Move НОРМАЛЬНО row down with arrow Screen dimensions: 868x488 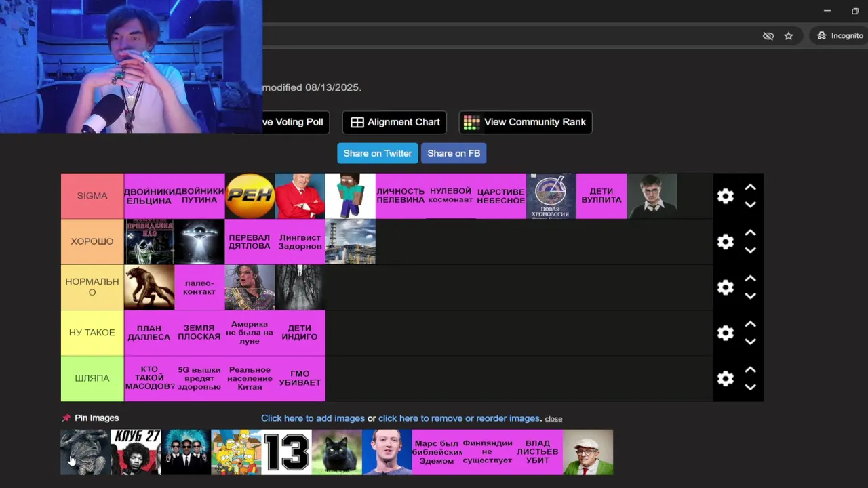tap(750, 296)
